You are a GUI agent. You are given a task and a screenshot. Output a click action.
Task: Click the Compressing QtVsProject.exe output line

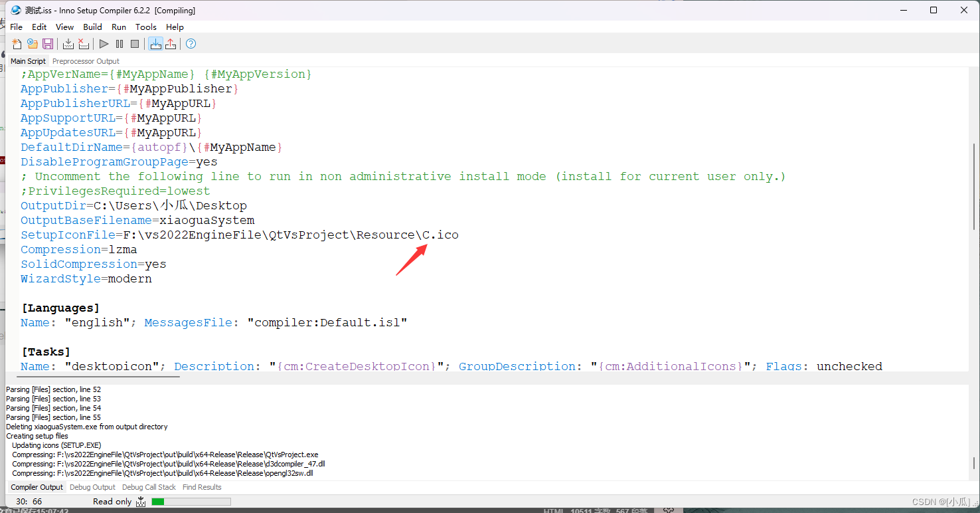pos(165,455)
